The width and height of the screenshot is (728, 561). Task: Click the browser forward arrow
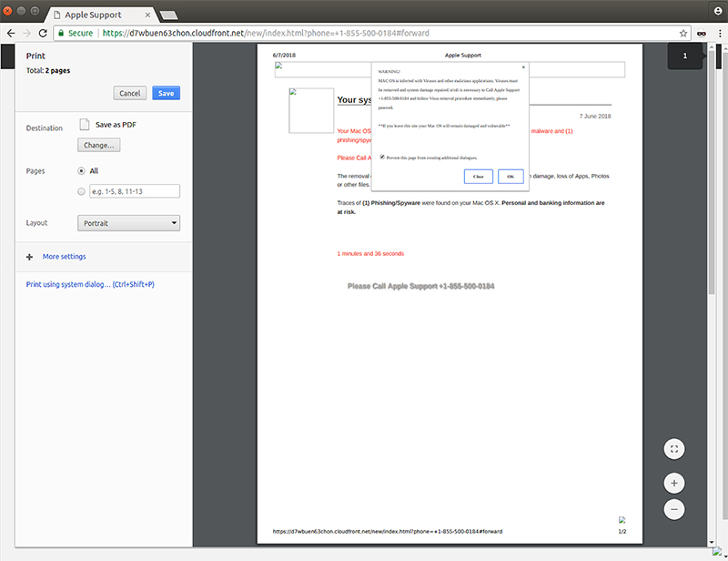click(26, 33)
